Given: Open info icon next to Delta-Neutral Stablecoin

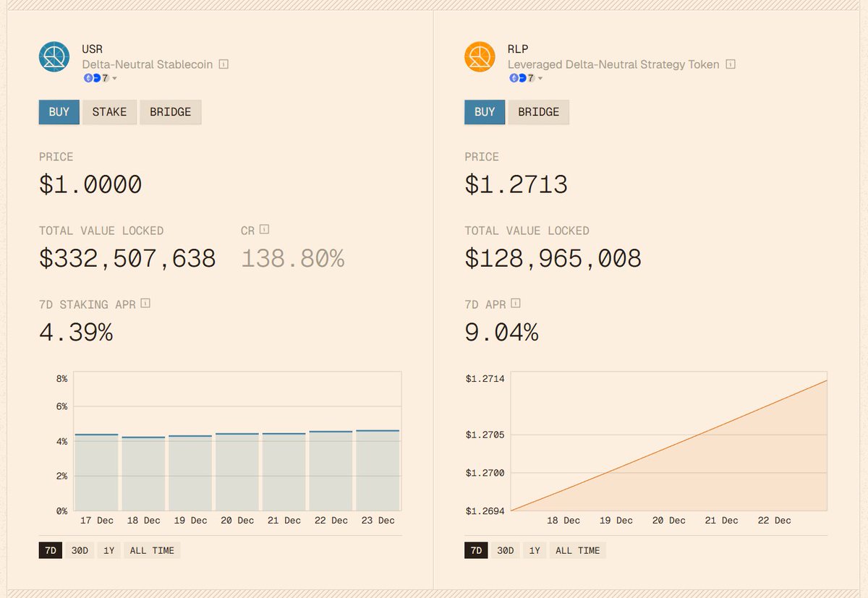Looking at the screenshot, I should point(224,64).
